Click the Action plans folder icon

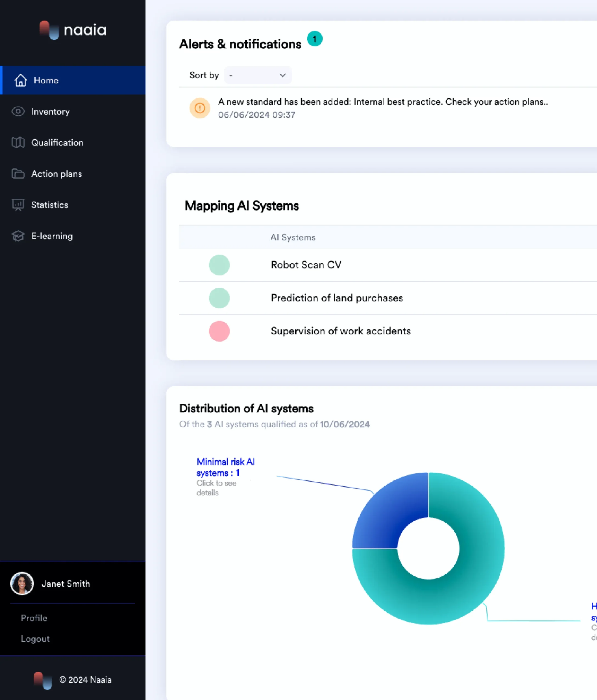pos(18,174)
